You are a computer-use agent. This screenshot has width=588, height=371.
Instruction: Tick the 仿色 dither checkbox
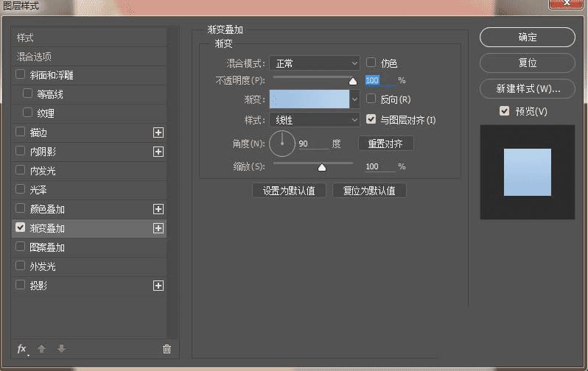point(371,63)
